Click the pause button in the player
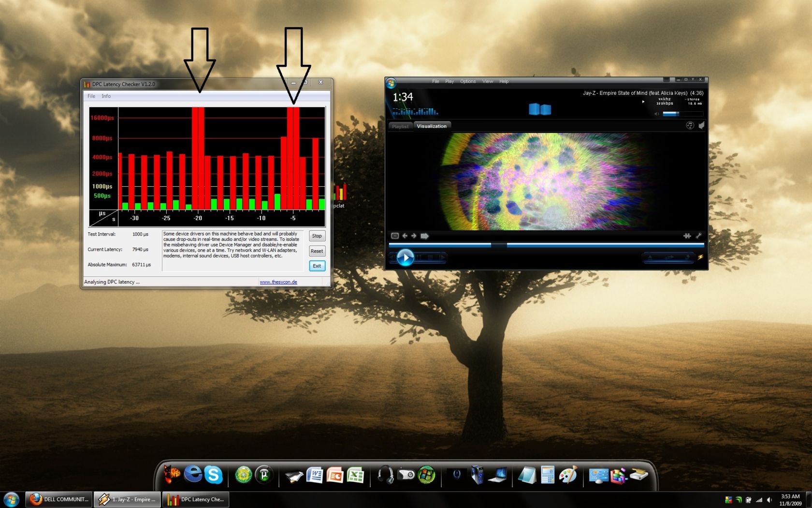Viewport: 812px width, 508px height. 419,257
